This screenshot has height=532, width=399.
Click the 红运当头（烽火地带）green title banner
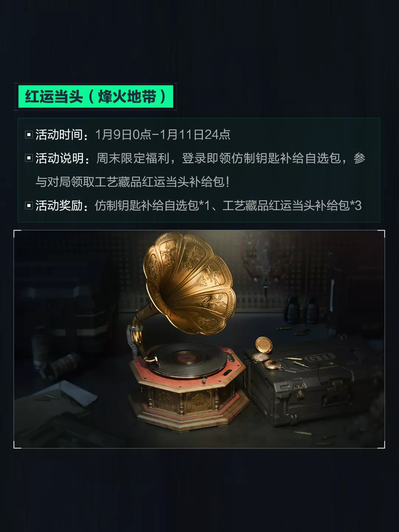point(96,97)
